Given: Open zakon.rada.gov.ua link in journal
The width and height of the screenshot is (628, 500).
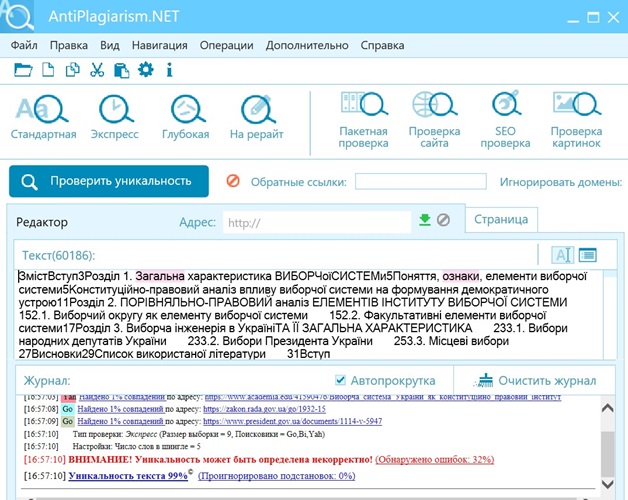Looking at the screenshot, I should point(264,409).
